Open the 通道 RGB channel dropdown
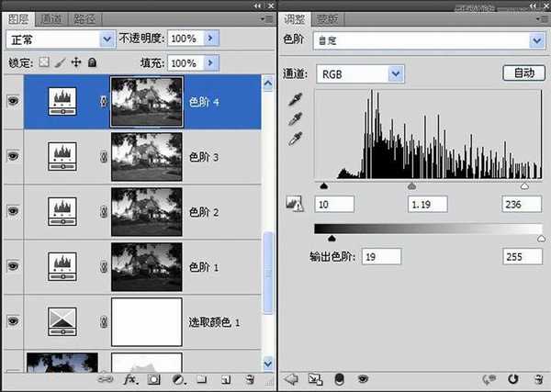Screen dimensions: 551x392 click(x=359, y=73)
